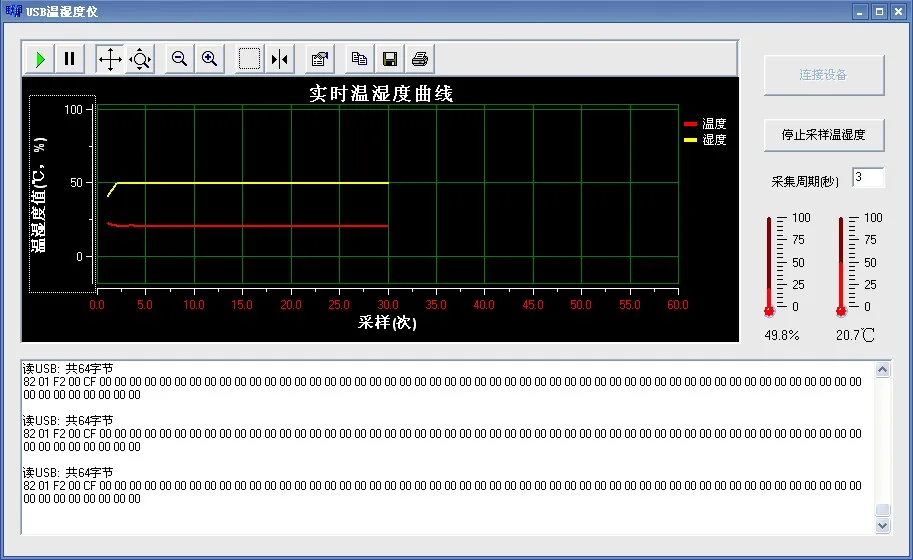Click the 连接设备 button
The height and width of the screenshot is (560, 913).
[824, 75]
